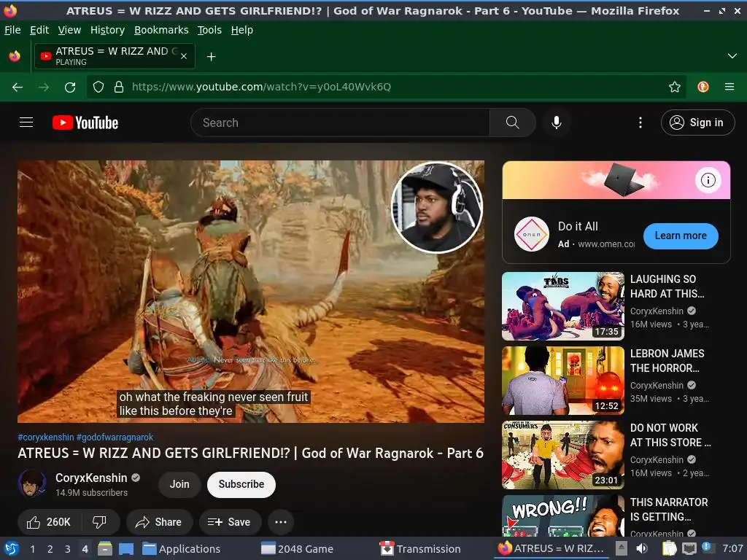Save the video to a playlist

(229, 522)
